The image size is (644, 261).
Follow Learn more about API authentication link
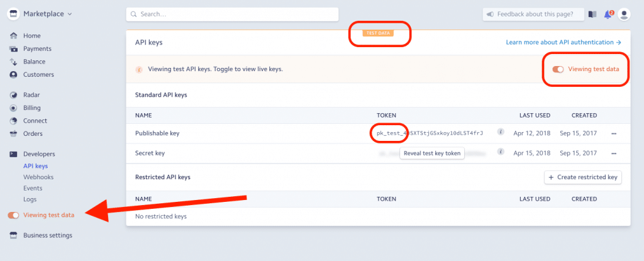click(x=563, y=42)
